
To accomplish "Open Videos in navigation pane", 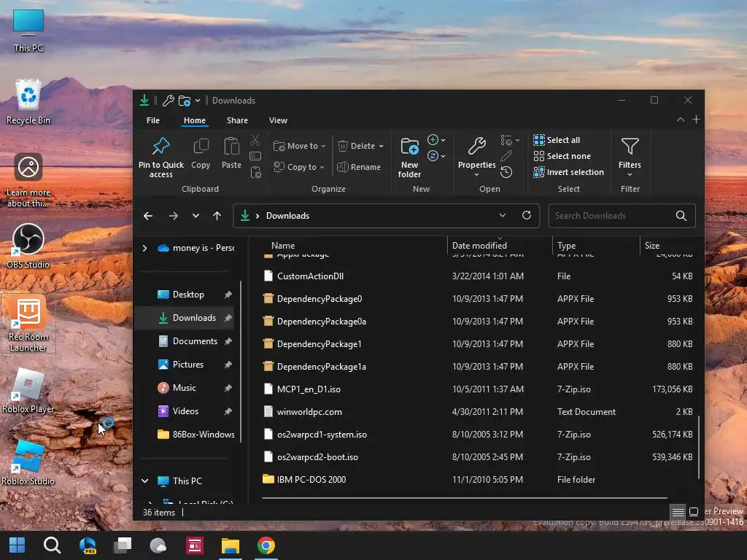I will [x=185, y=411].
